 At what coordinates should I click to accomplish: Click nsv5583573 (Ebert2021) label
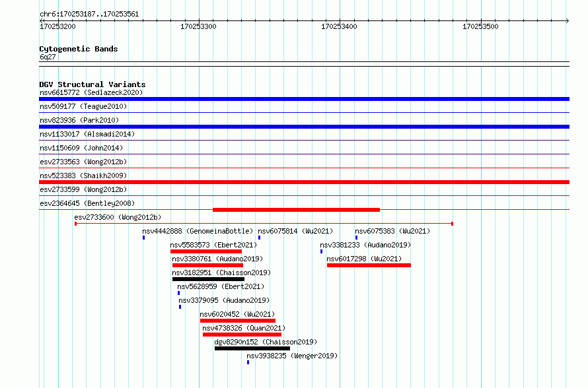[x=213, y=245]
